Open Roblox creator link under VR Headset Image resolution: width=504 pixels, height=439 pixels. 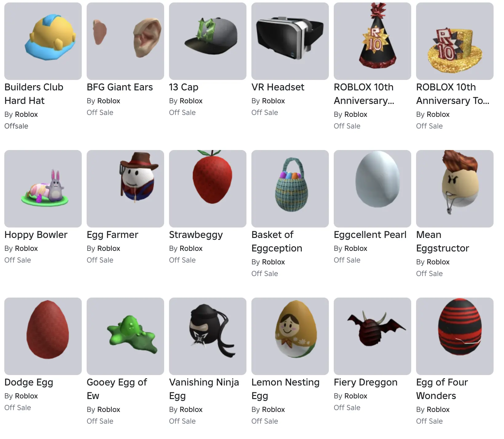274,101
